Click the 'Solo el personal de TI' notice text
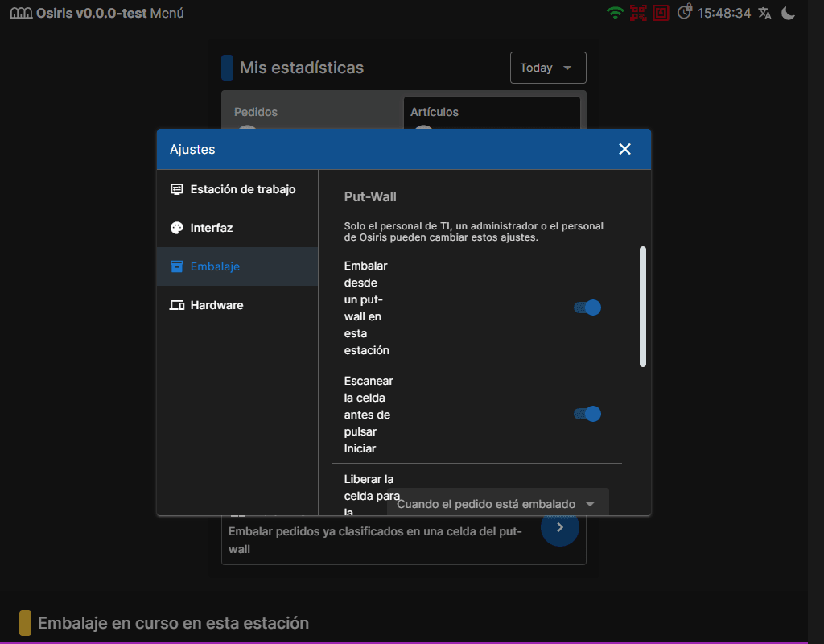Screen dimensions: 824x644 click(473, 232)
